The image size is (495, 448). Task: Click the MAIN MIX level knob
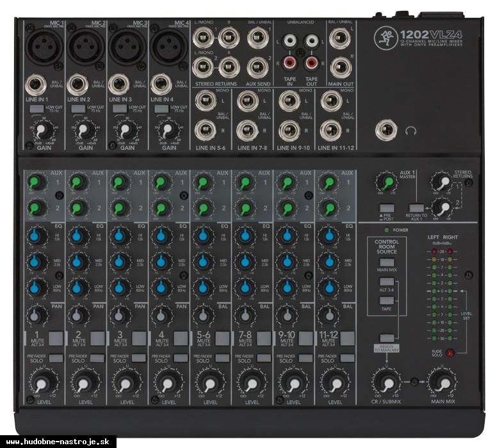[x=443, y=383]
